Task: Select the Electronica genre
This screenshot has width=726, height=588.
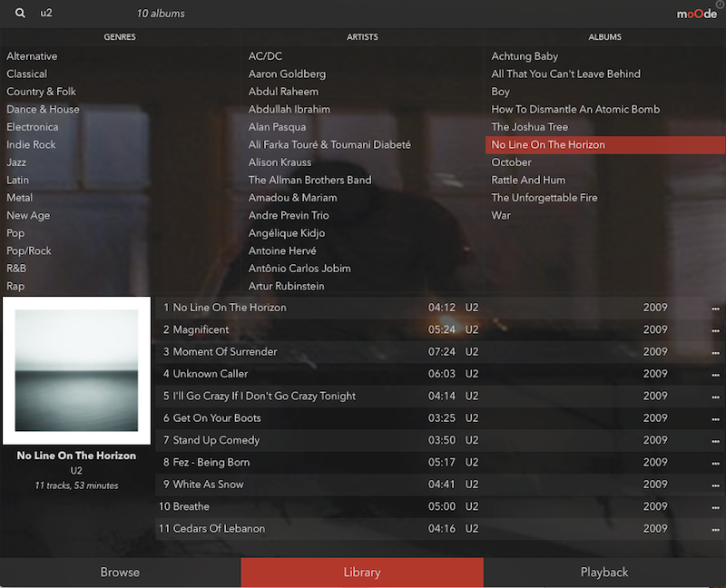Action: 33,127
